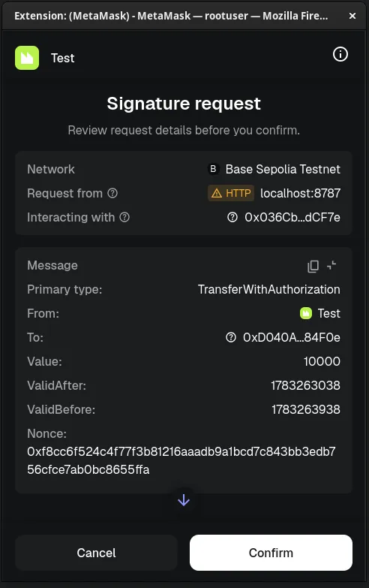369x588 pixels.
Task: Click the HTTP warning badge
Action: pyautogui.click(x=231, y=193)
